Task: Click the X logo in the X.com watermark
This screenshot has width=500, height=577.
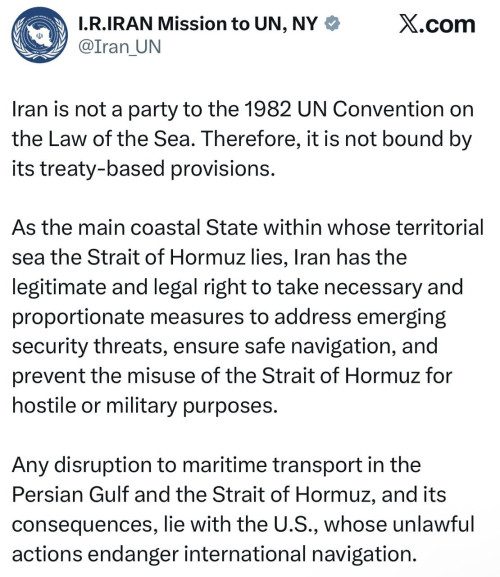Action: (408, 25)
